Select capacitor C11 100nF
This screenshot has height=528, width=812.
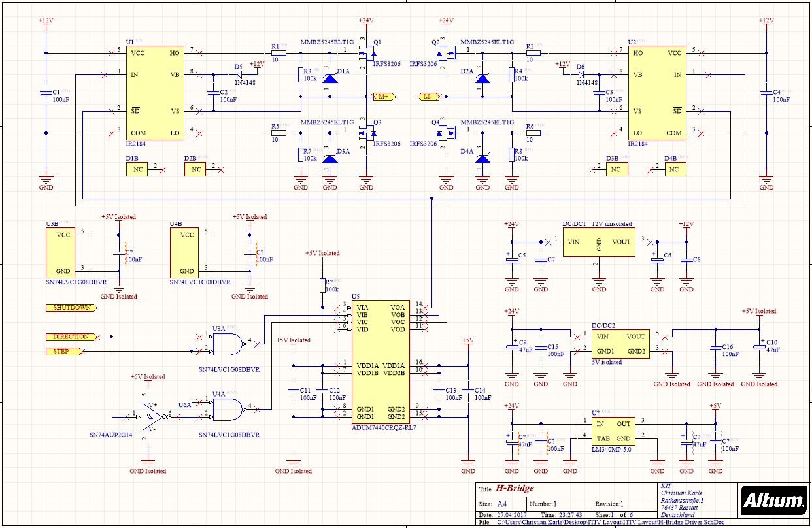coord(294,391)
